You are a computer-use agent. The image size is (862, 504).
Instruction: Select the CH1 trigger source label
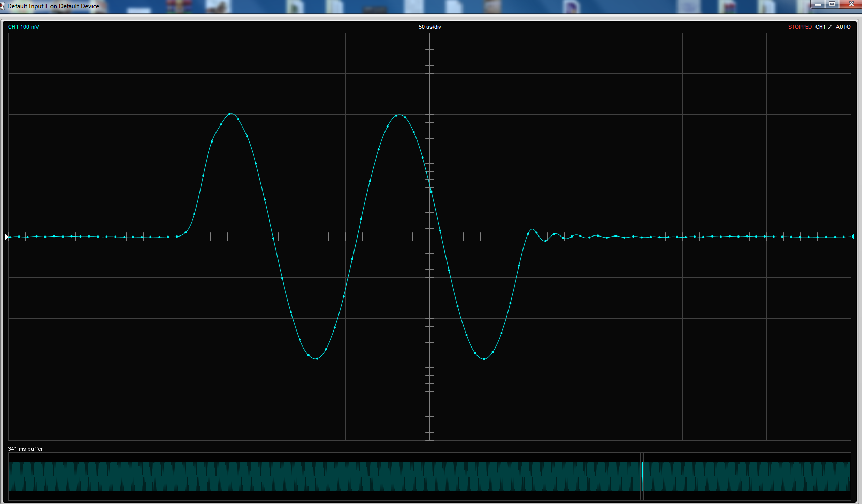[820, 27]
